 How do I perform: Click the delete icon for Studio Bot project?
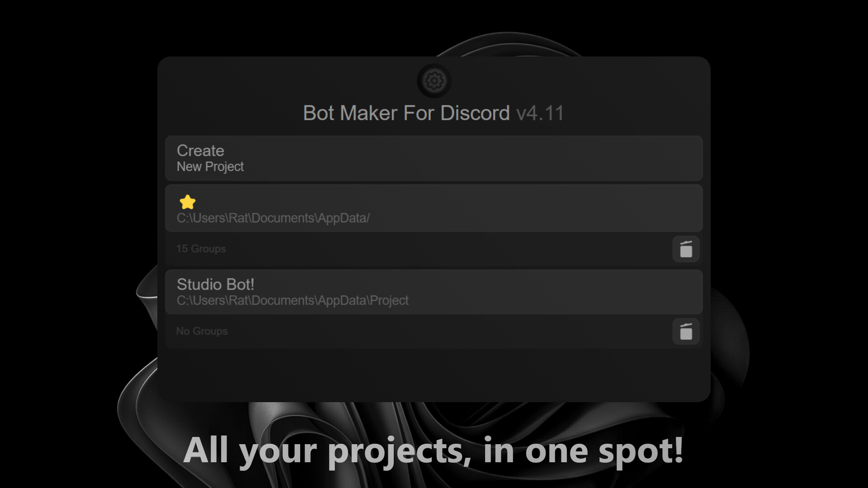[x=685, y=332]
